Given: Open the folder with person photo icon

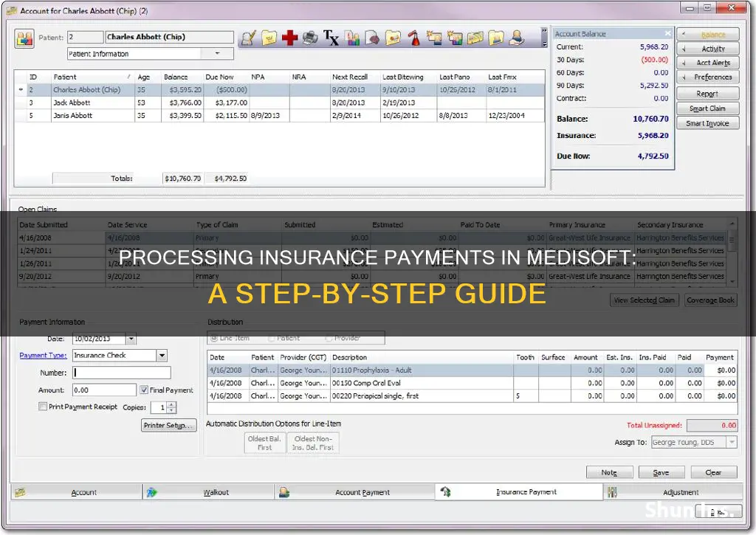Looking at the screenshot, I should coord(495,38).
